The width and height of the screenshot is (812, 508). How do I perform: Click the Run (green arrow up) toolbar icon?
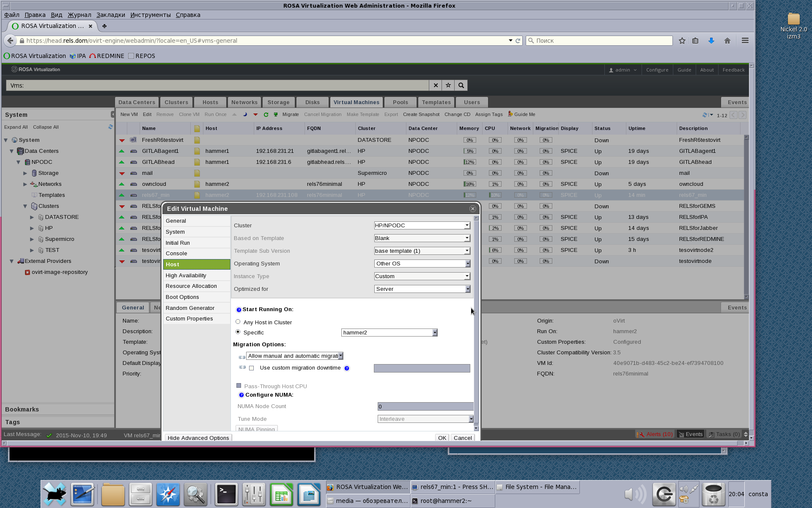point(234,114)
